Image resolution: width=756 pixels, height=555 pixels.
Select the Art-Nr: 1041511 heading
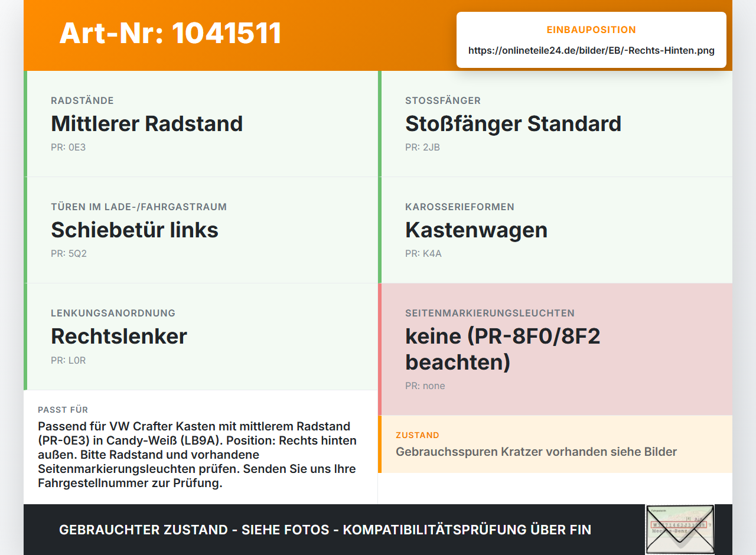170,33
